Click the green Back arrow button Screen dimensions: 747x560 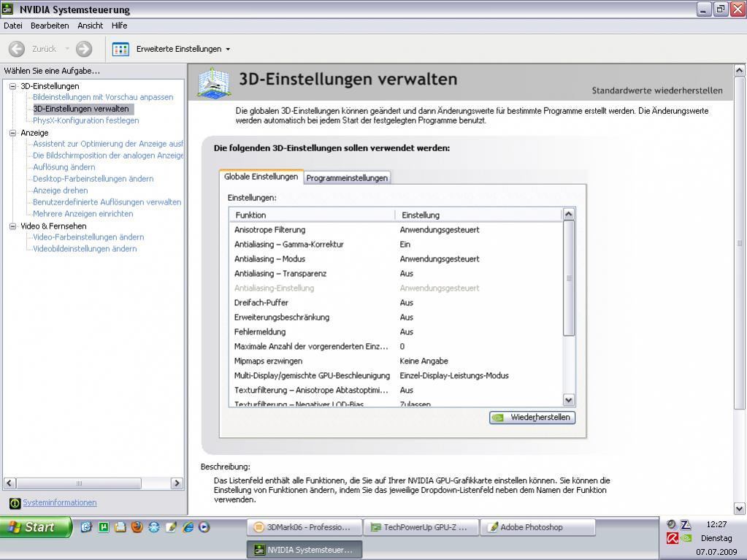(x=17, y=49)
